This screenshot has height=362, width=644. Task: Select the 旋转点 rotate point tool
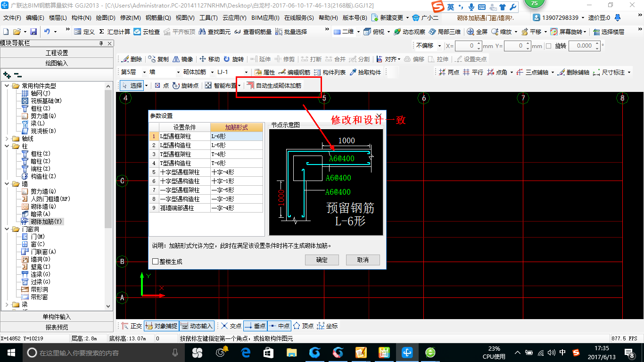coord(185,85)
